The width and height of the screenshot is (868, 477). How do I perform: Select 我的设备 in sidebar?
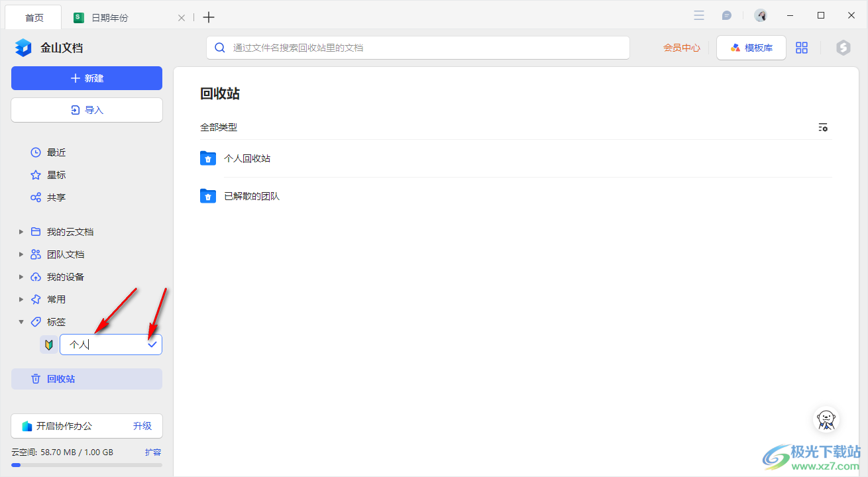coord(66,277)
